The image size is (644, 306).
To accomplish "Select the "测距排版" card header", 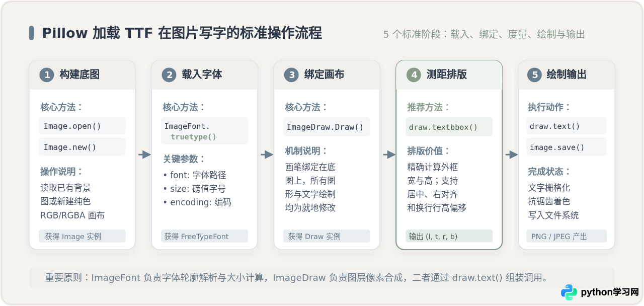I will (449, 74).
